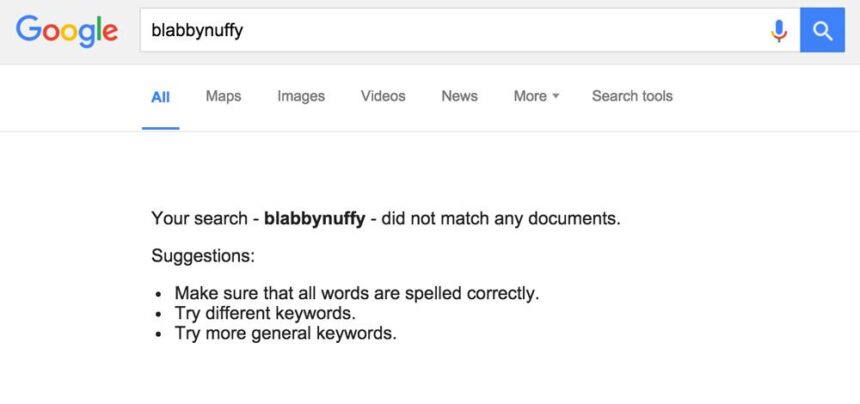860x404 pixels.
Task: Click 'did not match any documents' text
Action: pos(501,219)
